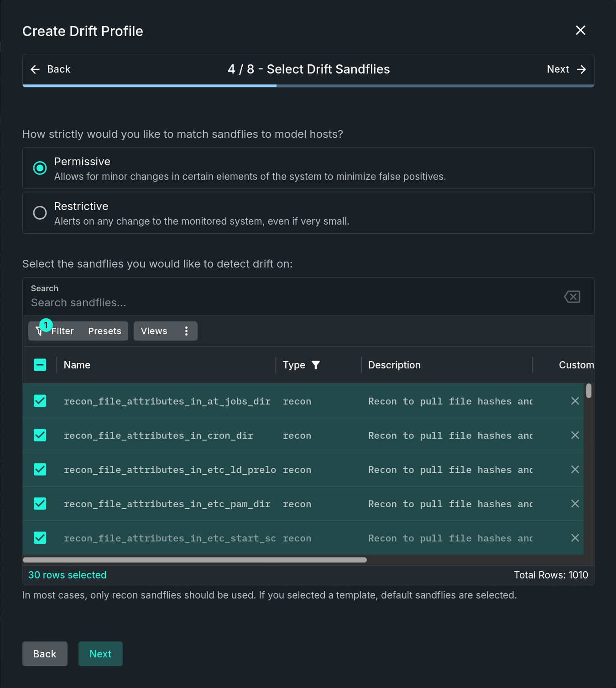Click the forward arrow next to Next
616x688 pixels.
(x=581, y=69)
